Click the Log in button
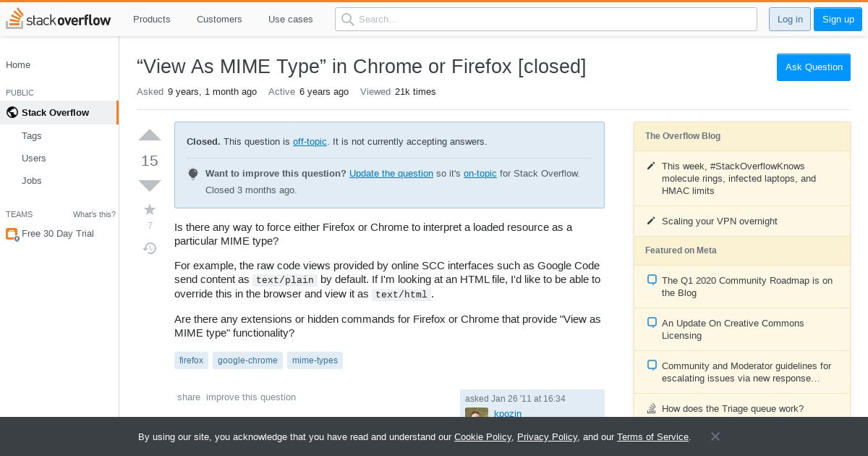The height and width of the screenshot is (456, 868). (790, 19)
